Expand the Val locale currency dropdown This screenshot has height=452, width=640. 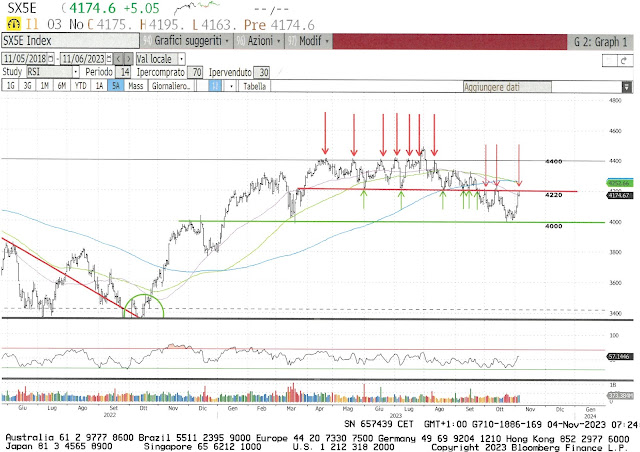[182, 59]
